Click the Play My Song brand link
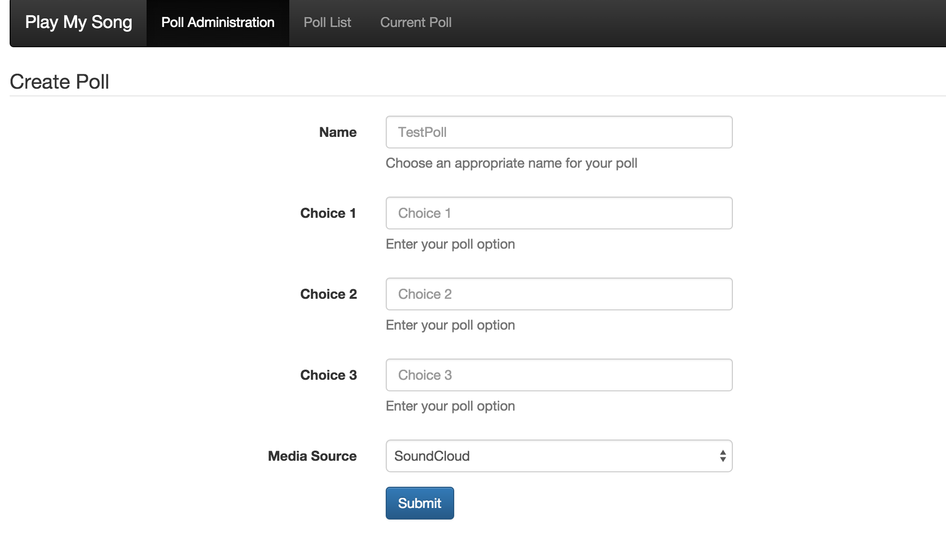Image resolution: width=946 pixels, height=560 pixels. tap(78, 22)
